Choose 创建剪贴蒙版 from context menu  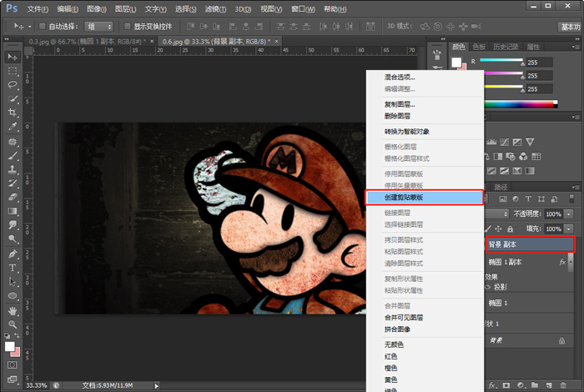(424, 198)
